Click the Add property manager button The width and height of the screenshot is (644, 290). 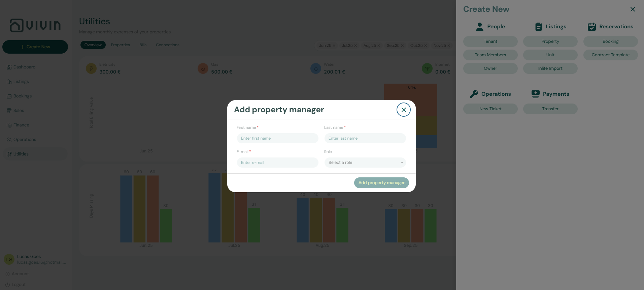(381, 183)
